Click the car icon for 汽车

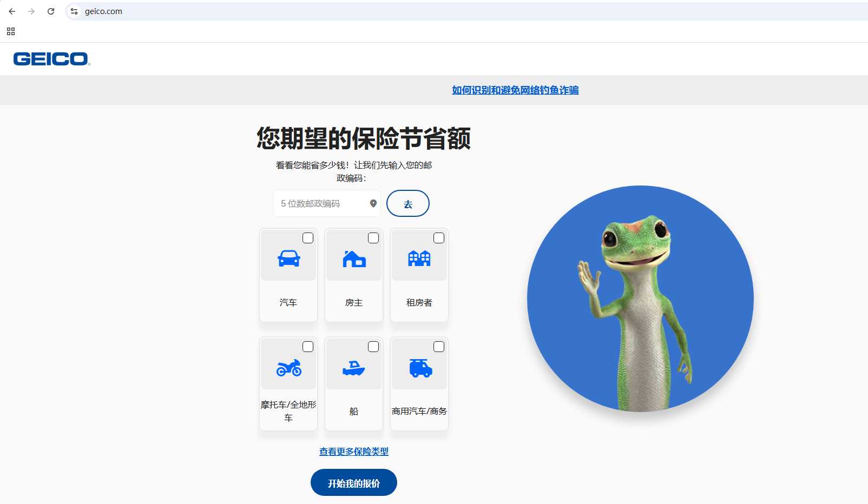(288, 258)
